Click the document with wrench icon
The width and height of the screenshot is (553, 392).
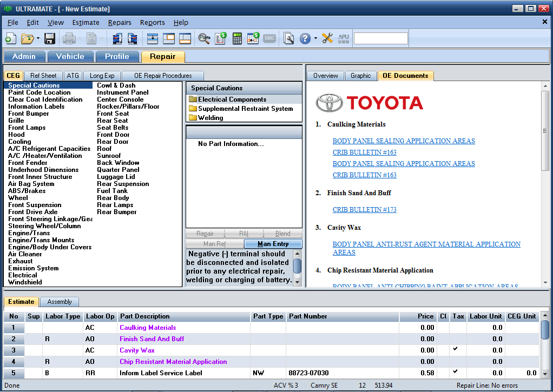click(288, 38)
